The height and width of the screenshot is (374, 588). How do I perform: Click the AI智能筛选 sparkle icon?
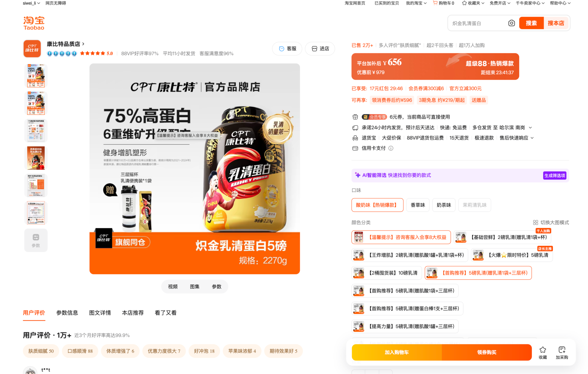click(x=357, y=175)
